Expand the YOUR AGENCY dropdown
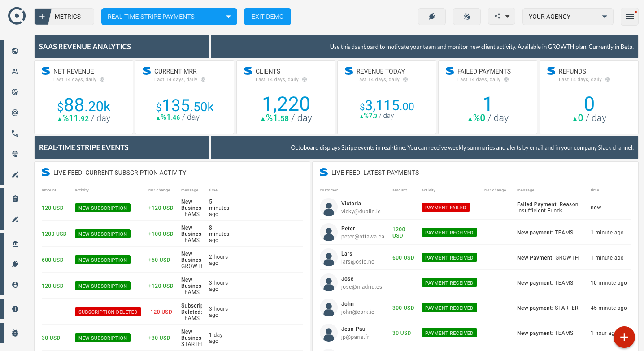The width and height of the screenshot is (644, 351). coord(567,16)
